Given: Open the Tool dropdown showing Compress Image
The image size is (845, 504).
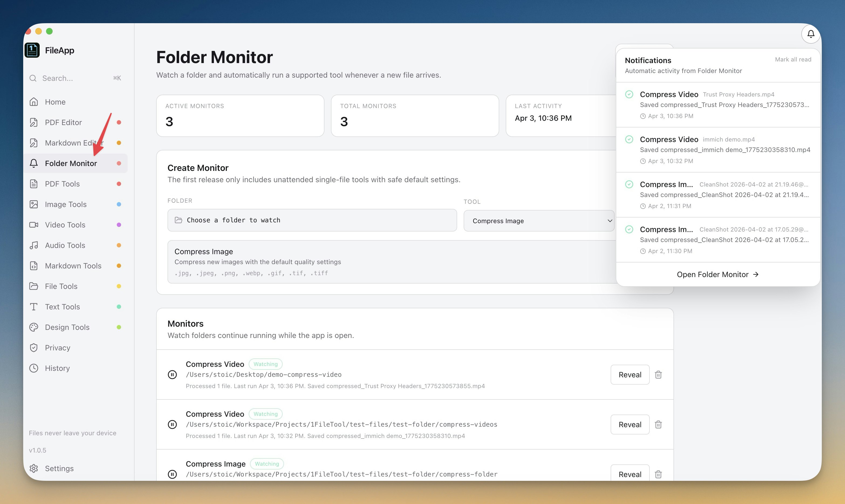Looking at the screenshot, I should point(539,221).
